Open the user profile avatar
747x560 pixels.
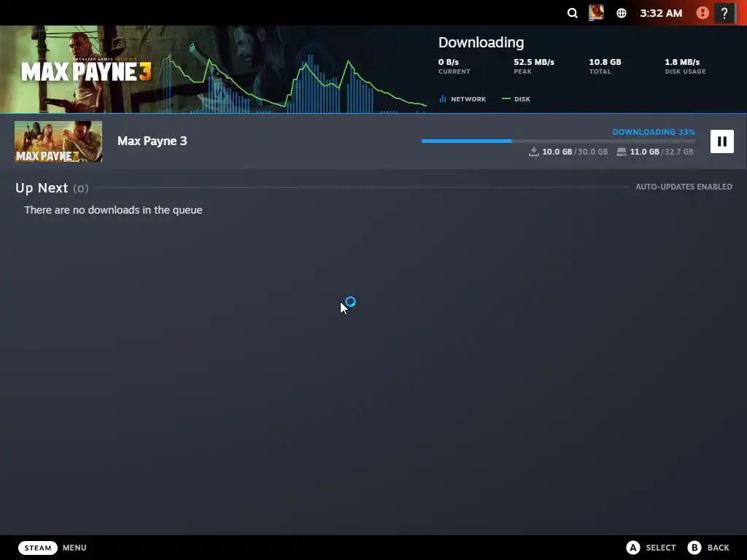pyautogui.click(x=596, y=13)
